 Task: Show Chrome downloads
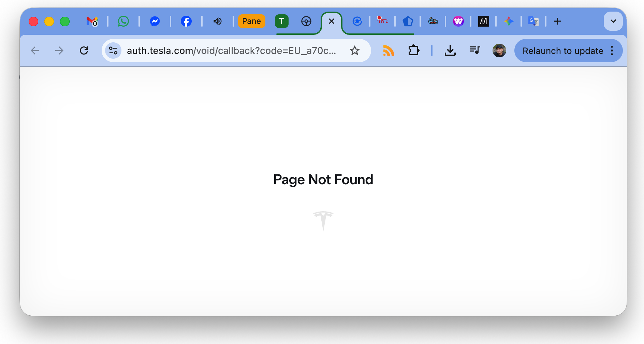pyautogui.click(x=450, y=51)
